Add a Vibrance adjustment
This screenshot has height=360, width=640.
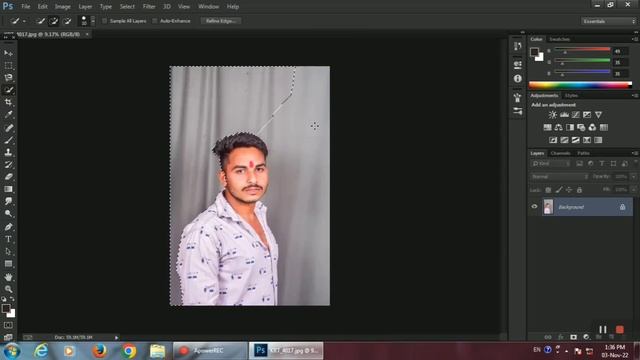[598, 115]
